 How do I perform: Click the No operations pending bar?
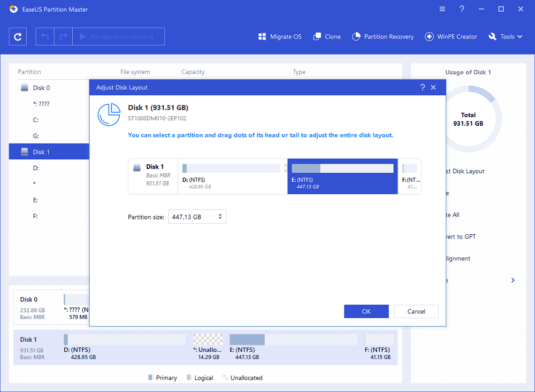(x=118, y=36)
